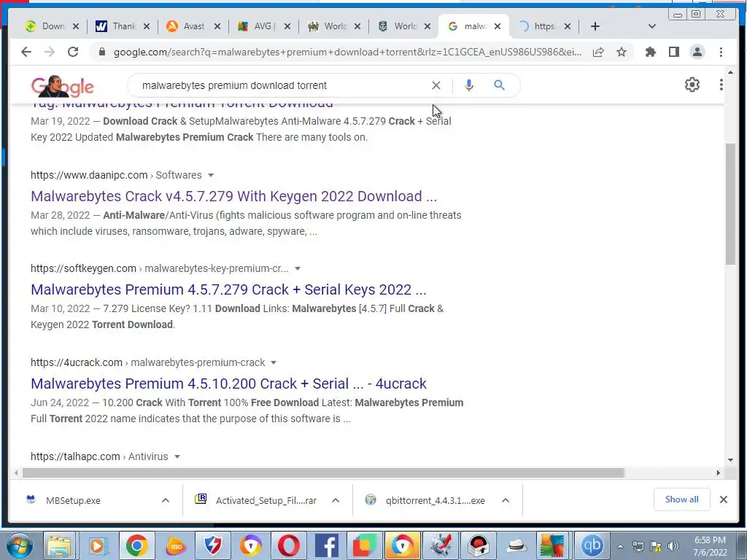
Task: Share this page icon in address bar
Action: (x=598, y=52)
